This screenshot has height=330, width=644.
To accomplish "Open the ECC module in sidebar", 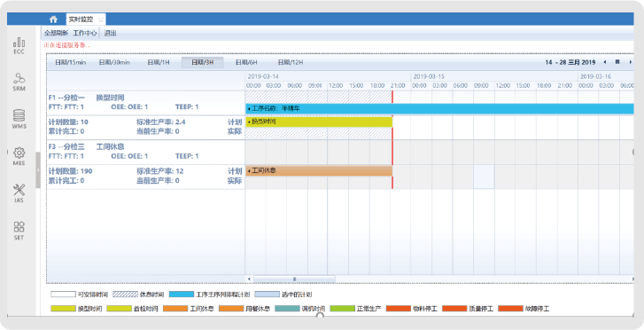I will (19, 45).
